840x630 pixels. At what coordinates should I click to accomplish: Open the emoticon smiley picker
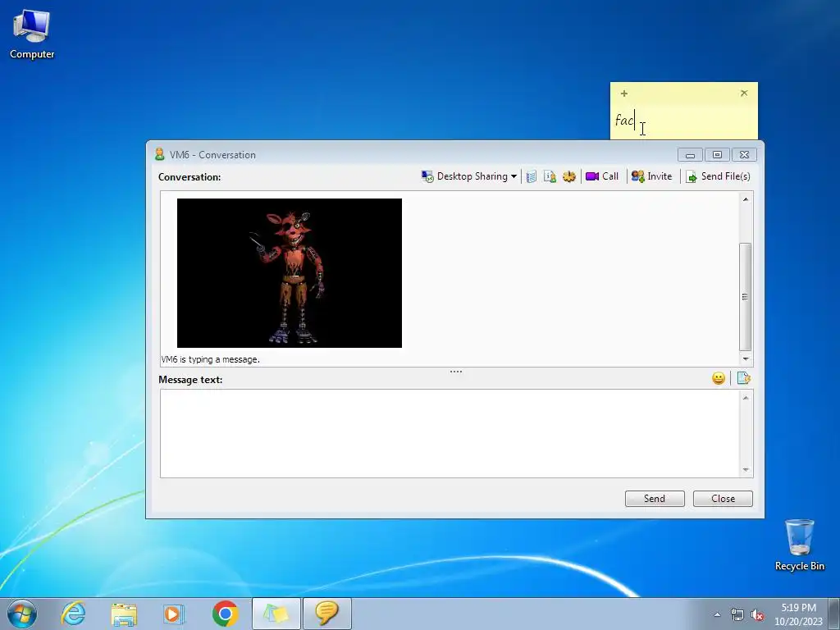pos(719,379)
